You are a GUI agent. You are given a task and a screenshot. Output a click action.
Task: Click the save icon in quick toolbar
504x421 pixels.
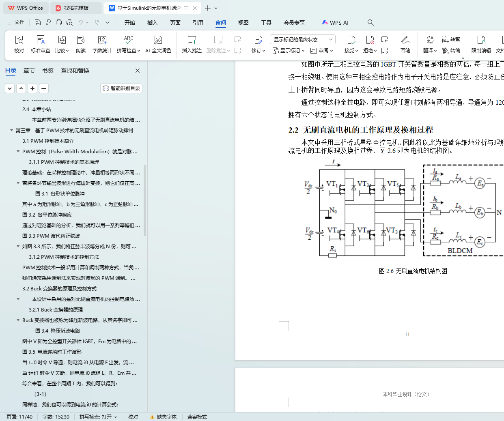(x=38, y=22)
